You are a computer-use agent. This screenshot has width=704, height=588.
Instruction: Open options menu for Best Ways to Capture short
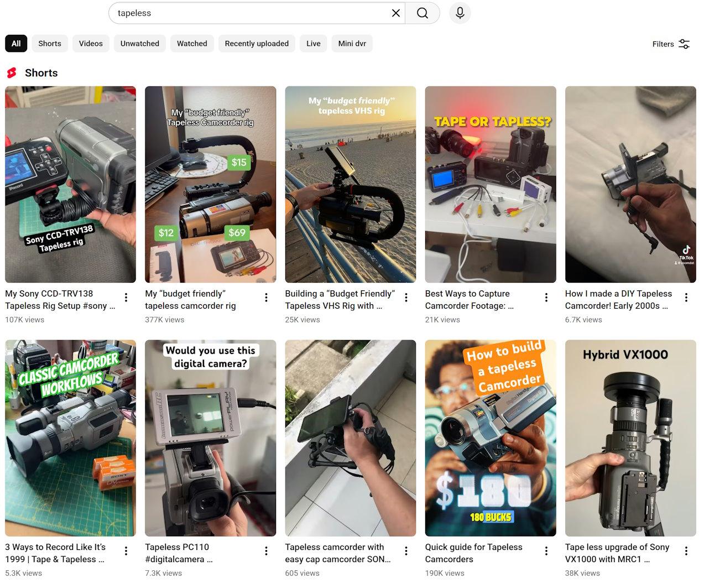coord(546,298)
